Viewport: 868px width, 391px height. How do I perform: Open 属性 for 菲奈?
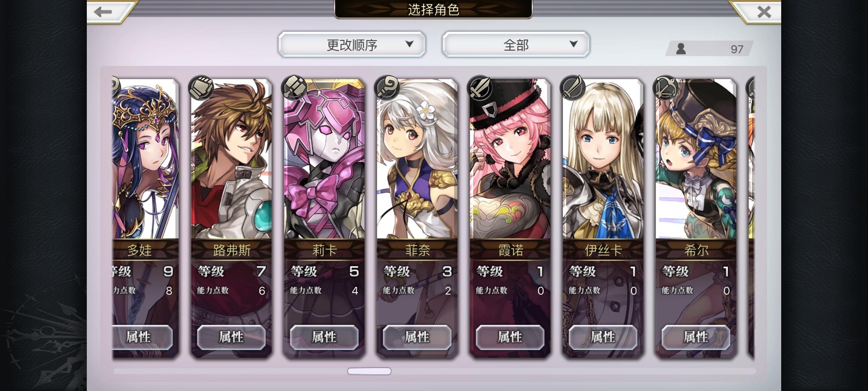tap(417, 337)
